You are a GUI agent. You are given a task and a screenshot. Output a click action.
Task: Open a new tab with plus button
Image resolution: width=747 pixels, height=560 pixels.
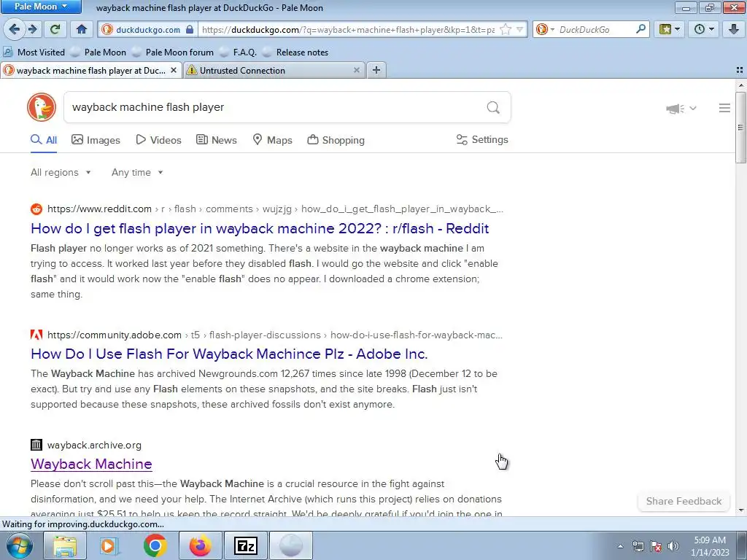[376, 71]
